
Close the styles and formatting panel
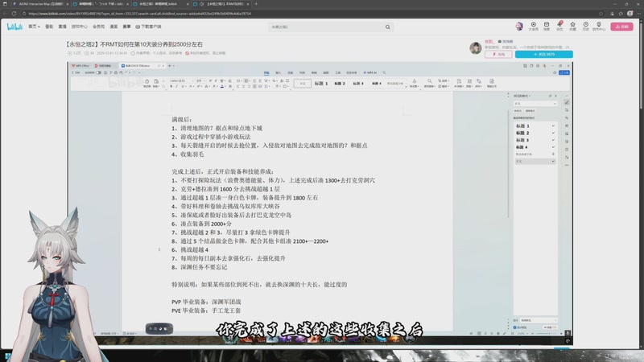(x=555, y=96)
